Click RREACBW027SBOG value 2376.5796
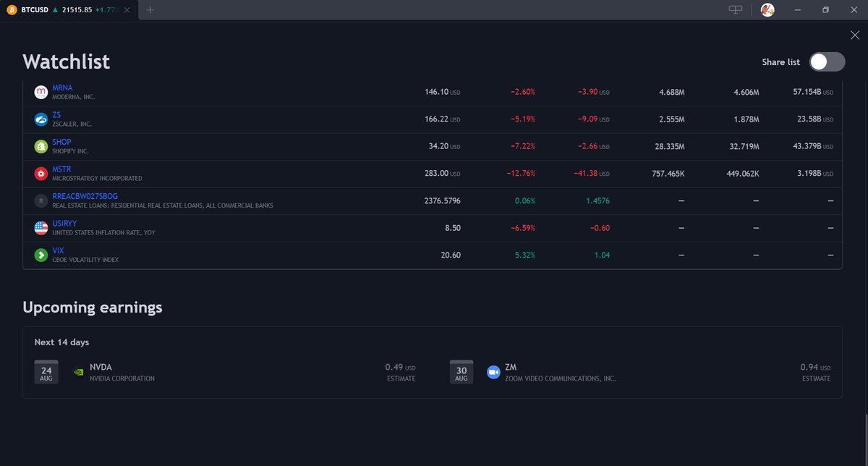Image resolution: width=868 pixels, height=466 pixels. coord(442,200)
